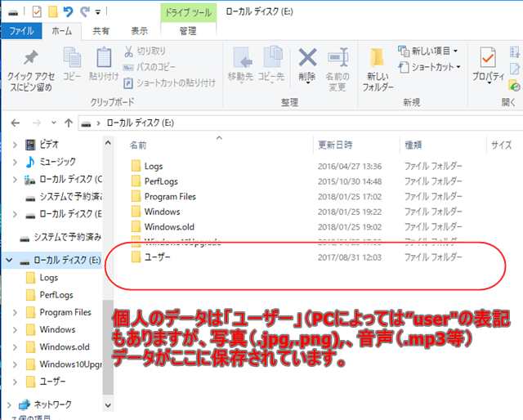The image size is (523, 420).
Task: Click Paste shortcut command
Action: [169, 83]
